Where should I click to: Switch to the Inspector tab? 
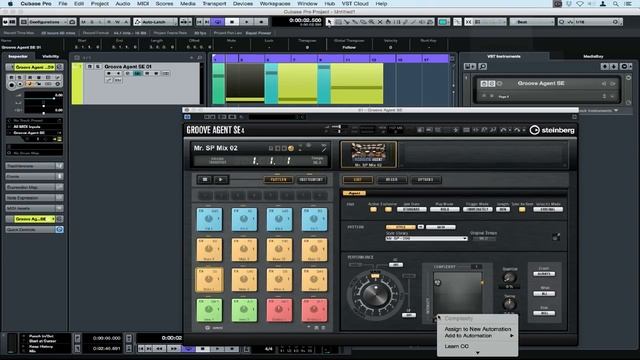tap(18, 56)
